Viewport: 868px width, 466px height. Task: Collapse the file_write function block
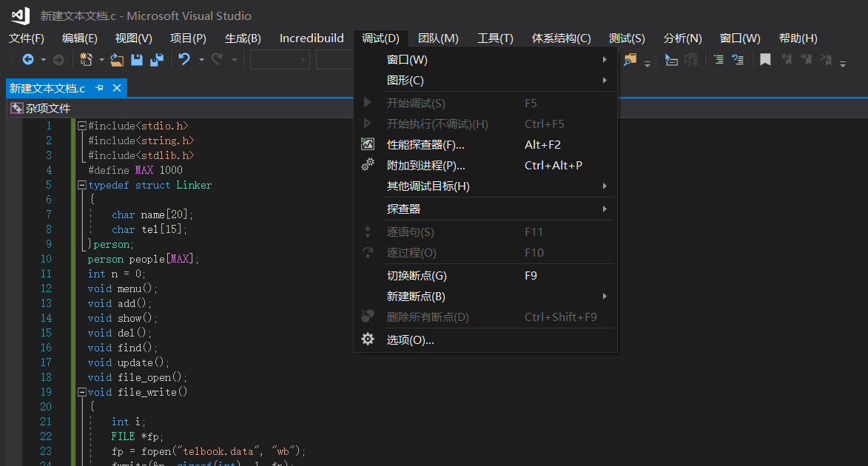pyautogui.click(x=82, y=392)
